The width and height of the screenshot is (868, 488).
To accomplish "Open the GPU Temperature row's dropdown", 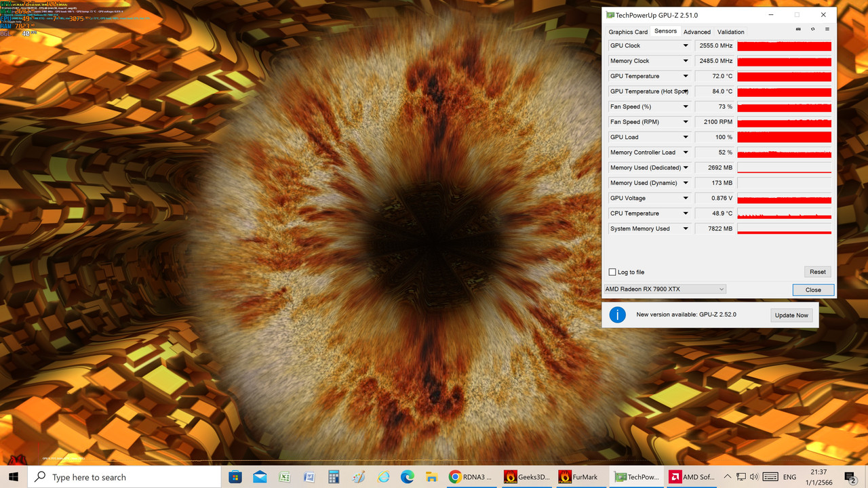I will coord(686,76).
